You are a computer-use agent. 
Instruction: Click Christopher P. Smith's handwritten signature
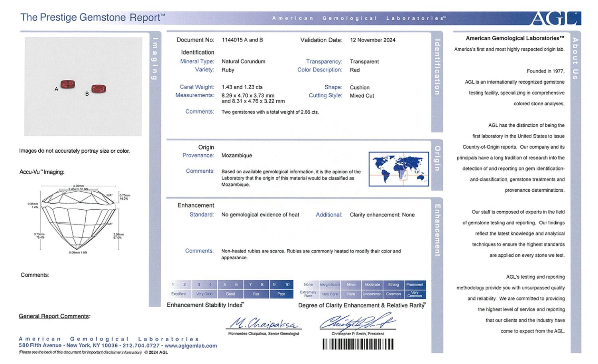(357, 321)
